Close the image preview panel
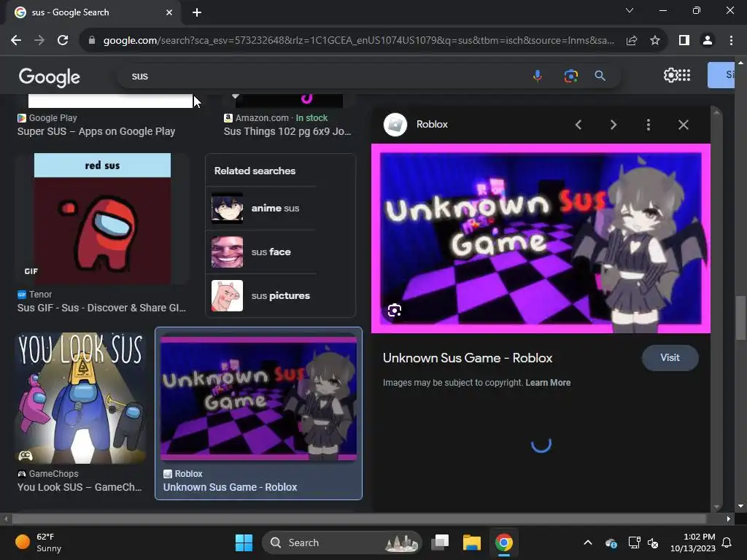747x560 pixels. (683, 125)
